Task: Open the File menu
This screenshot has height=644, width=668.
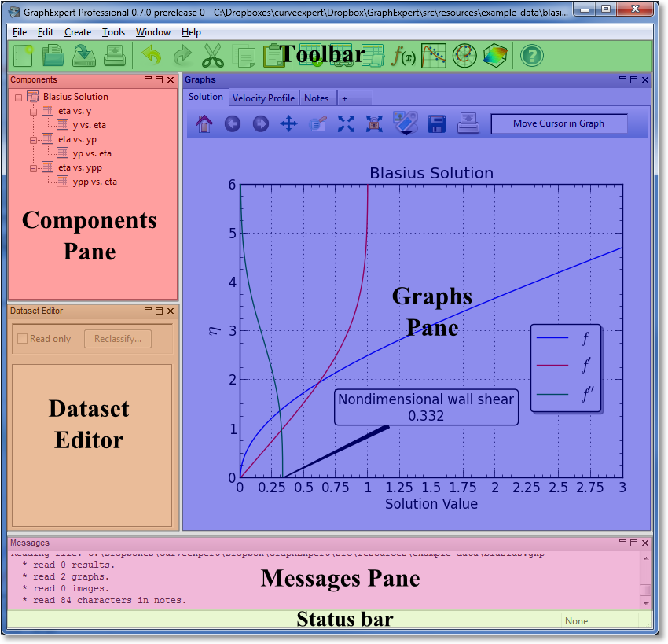Action: (x=20, y=32)
